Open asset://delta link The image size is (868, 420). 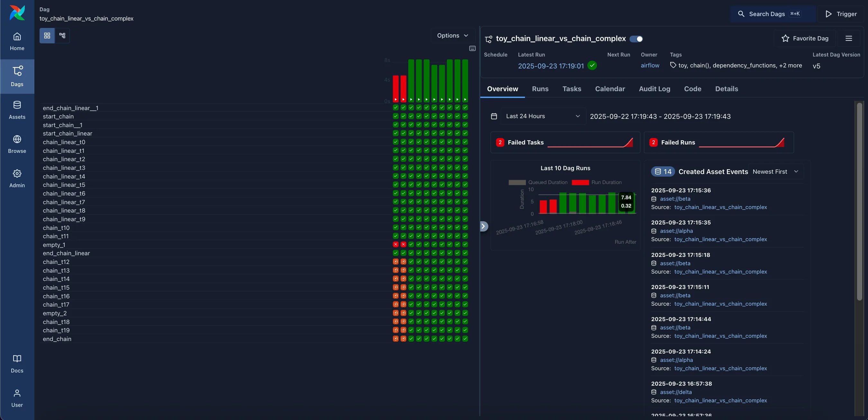(x=676, y=392)
